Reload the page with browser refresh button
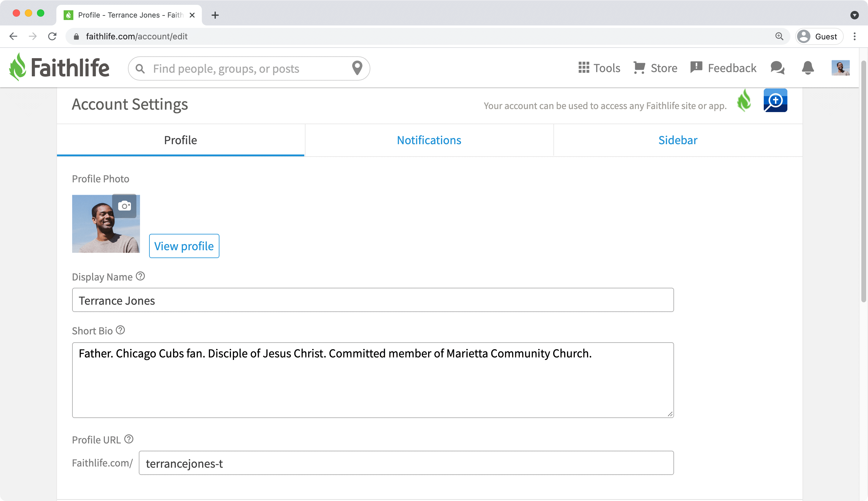This screenshot has height=501, width=868. pos(52,36)
